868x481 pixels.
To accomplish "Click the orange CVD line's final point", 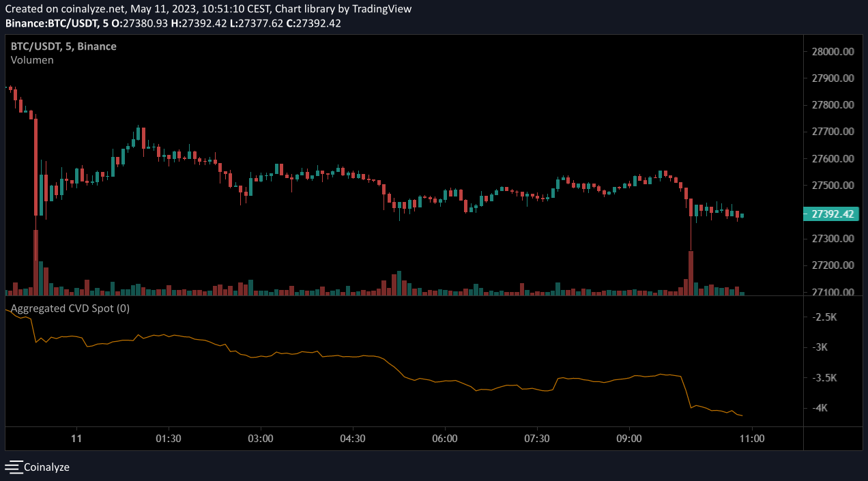I will point(742,416).
